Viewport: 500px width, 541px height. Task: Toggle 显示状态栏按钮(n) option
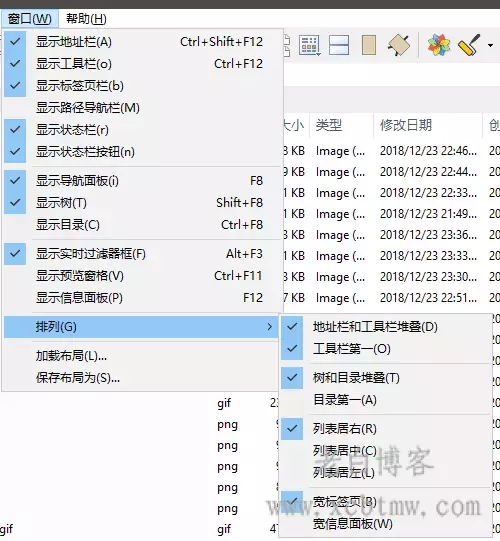click(141, 152)
